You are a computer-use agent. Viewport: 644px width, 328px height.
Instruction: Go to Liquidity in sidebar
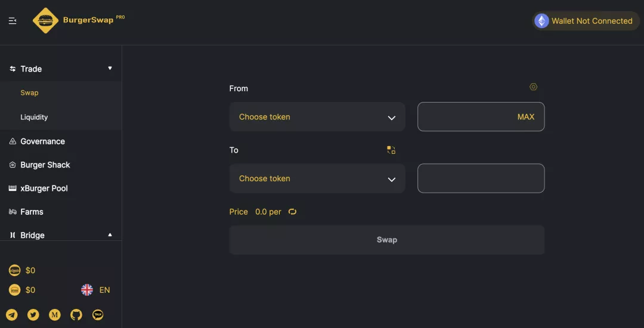point(34,117)
